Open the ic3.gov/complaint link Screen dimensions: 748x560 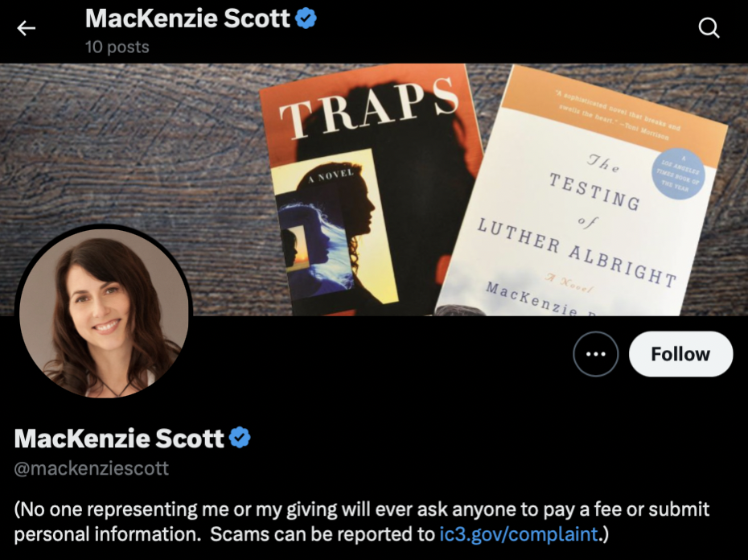coord(518,533)
